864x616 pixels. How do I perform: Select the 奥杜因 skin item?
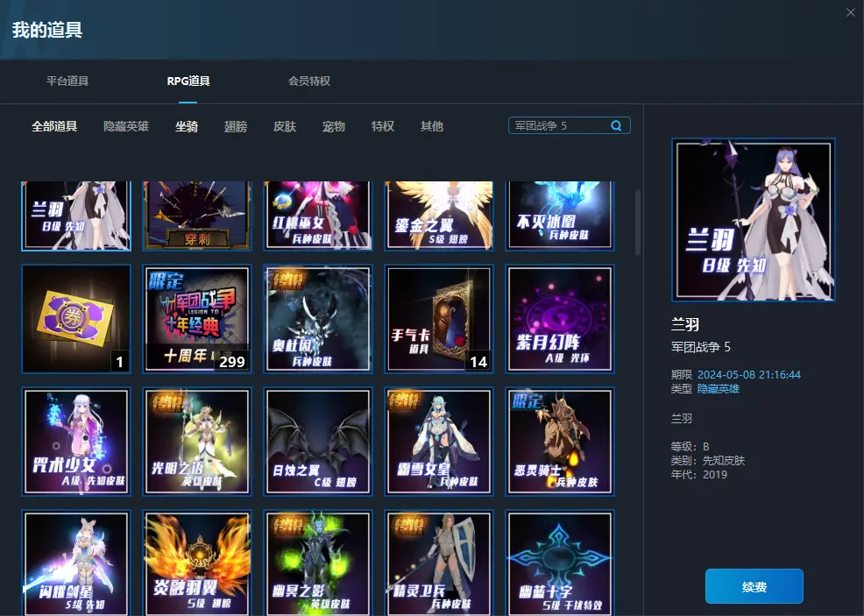[x=318, y=319]
